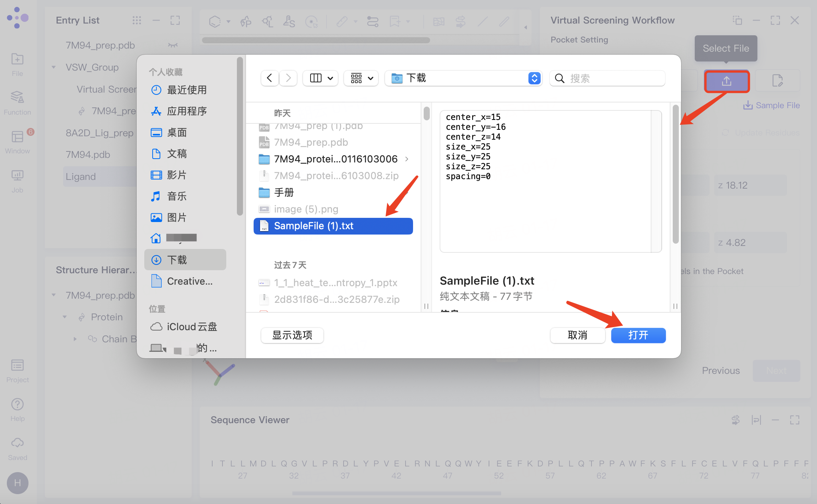817x504 pixels.
Task: Select 最近使用 in sidebar
Action: (186, 90)
